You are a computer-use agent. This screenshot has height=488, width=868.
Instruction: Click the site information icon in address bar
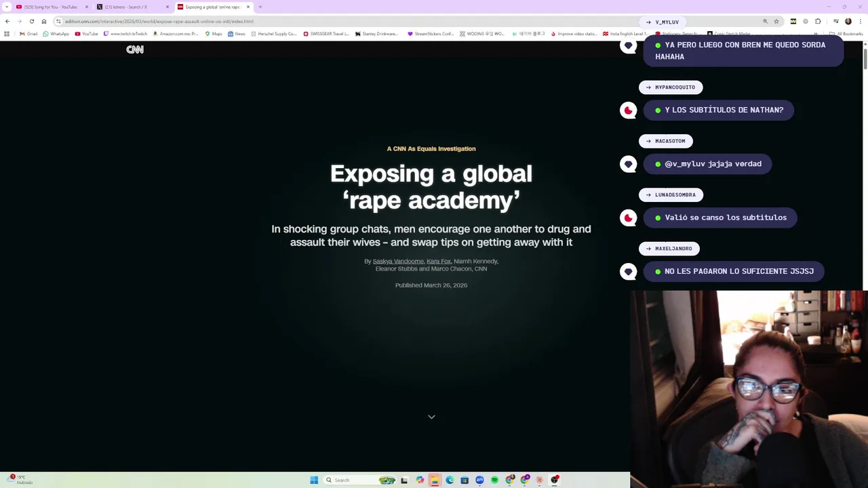click(x=58, y=21)
